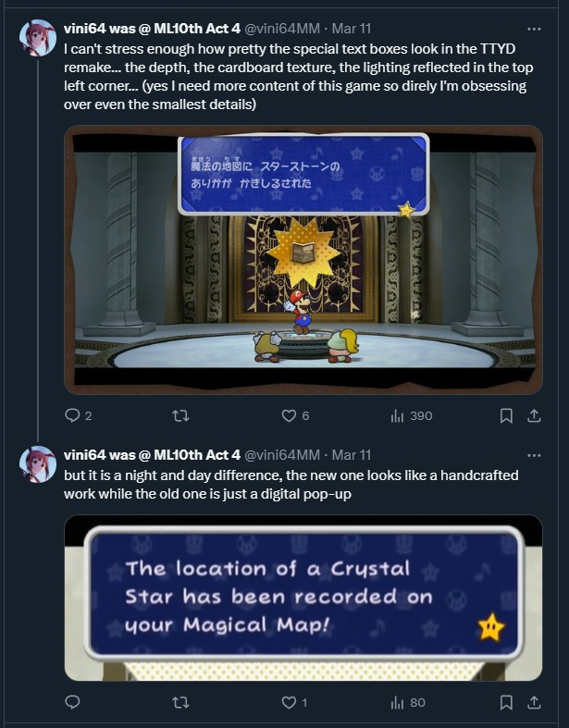The image size is (569, 728).
Task: View analytics showing 80 views
Action: pos(408,702)
